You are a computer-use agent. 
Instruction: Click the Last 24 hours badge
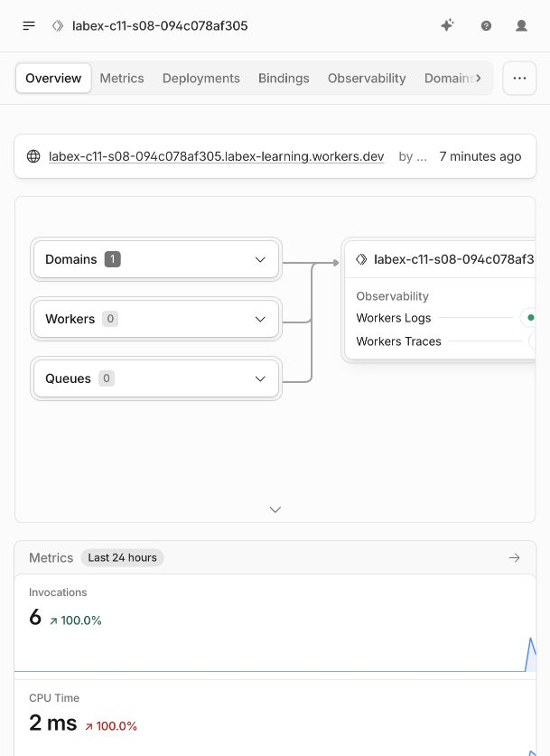click(123, 558)
